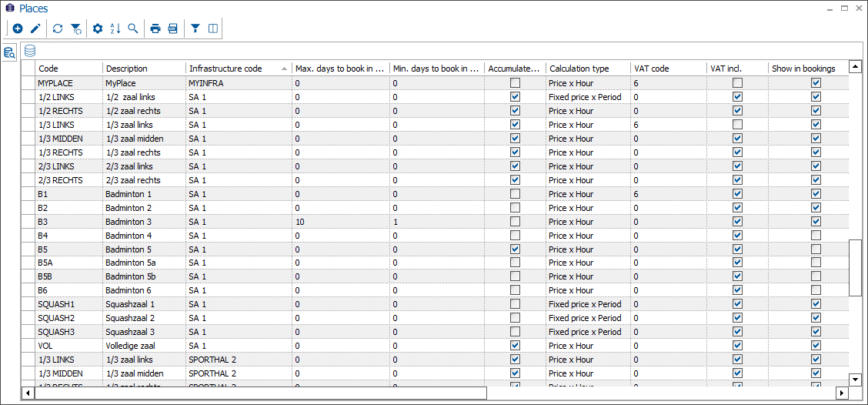Viewport: 868px width, 405px height.
Task: Click the MYINFRA infrastructure code cell
Action: tap(239, 83)
